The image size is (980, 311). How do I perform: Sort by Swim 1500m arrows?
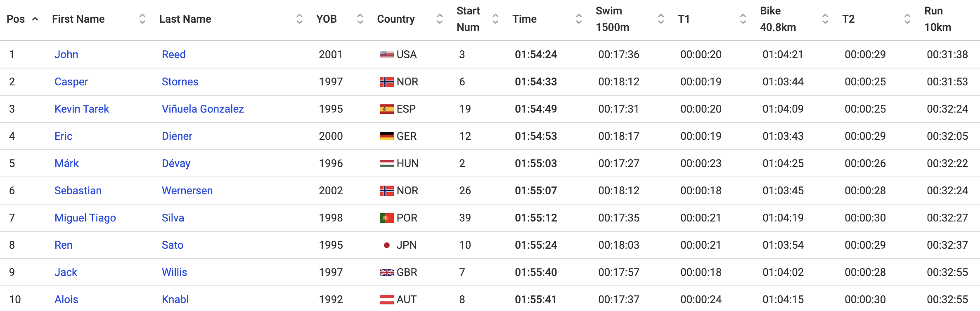tap(661, 19)
